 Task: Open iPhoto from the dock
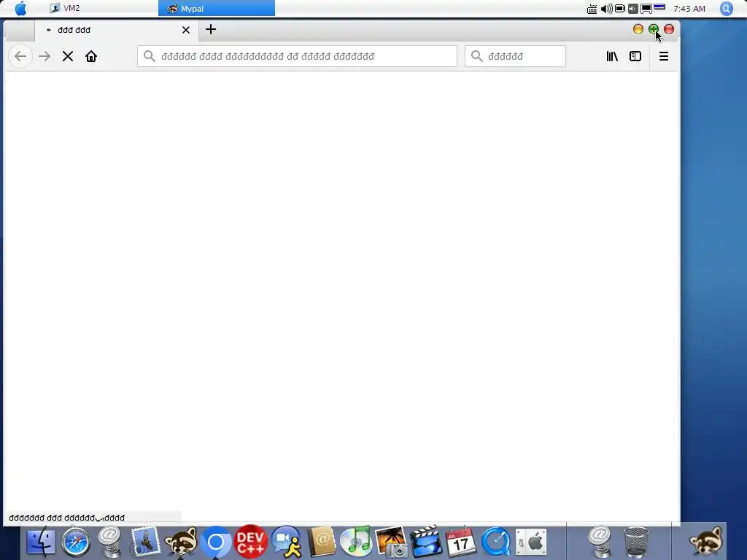point(391,542)
